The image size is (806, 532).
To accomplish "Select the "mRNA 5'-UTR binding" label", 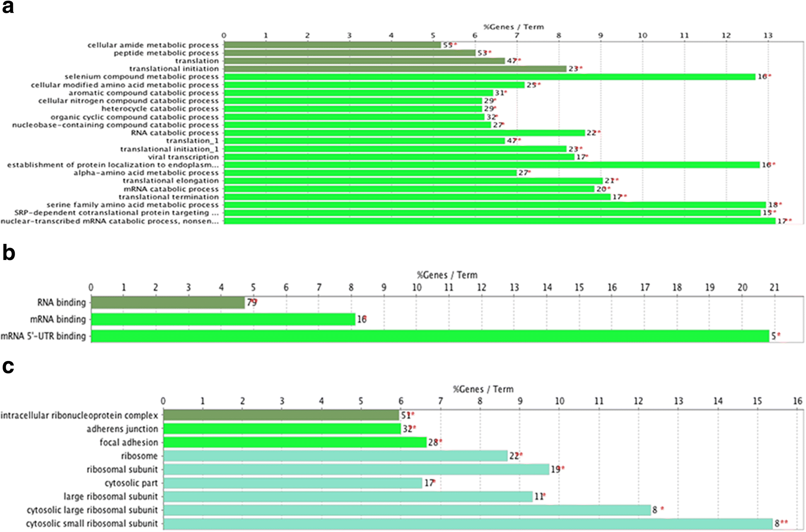I will 43,336.
